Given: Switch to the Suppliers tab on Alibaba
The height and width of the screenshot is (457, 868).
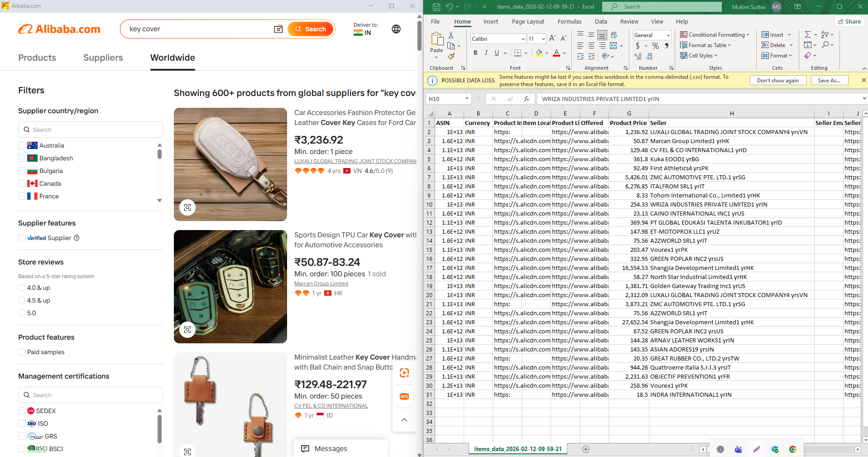Looking at the screenshot, I should click(x=103, y=58).
